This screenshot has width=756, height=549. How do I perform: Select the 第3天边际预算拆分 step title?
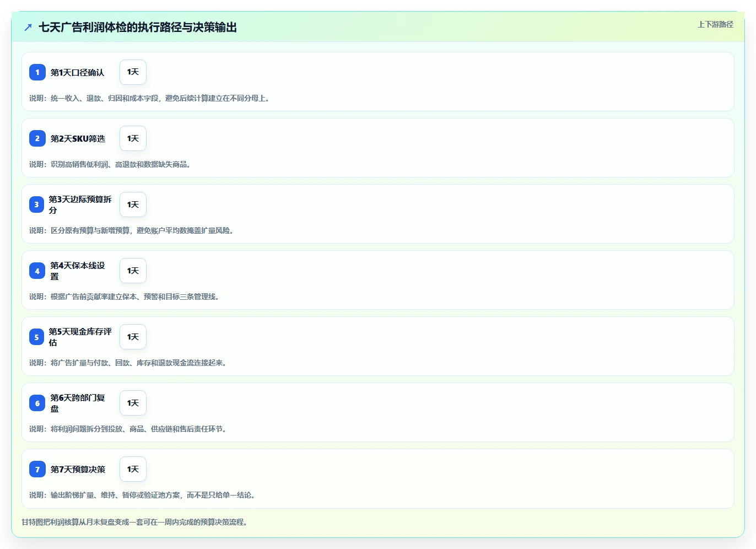(80, 204)
